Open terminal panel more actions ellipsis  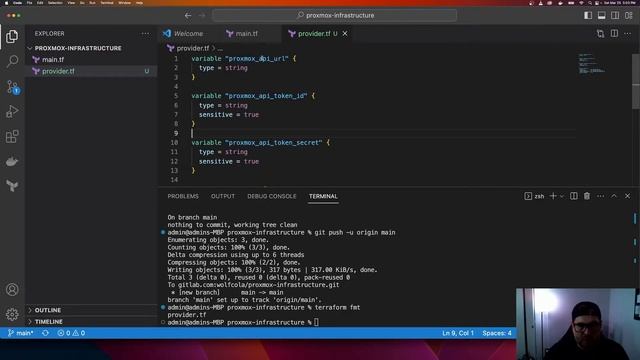(x=600, y=196)
